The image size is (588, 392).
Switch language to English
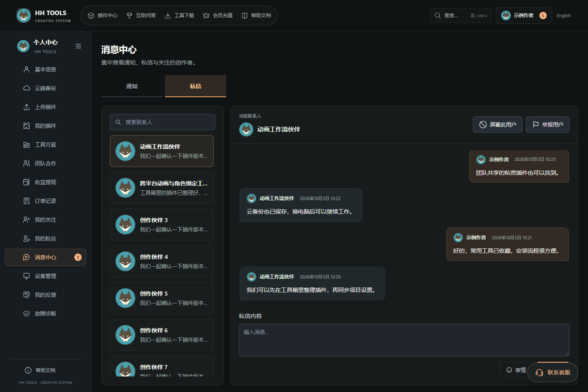pos(563,16)
